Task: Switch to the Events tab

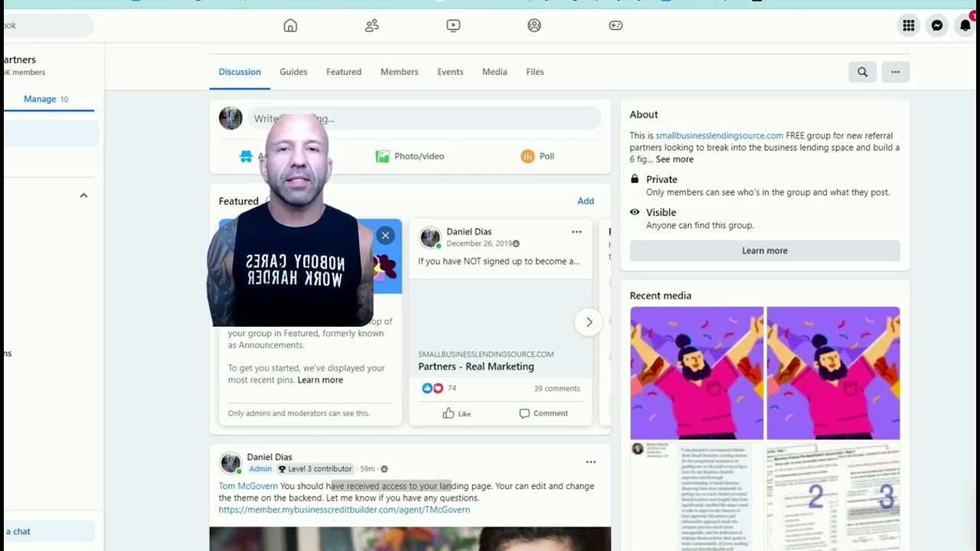Action: 449,72
